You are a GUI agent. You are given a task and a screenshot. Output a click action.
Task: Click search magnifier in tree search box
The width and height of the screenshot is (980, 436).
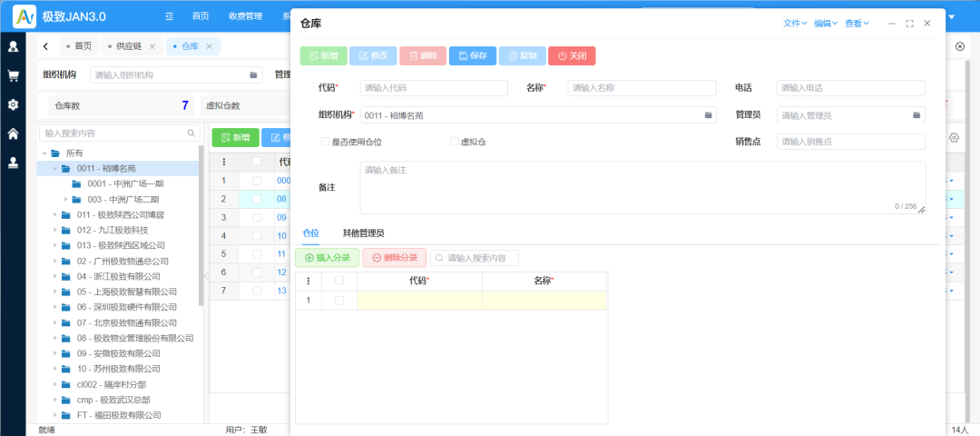pos(191,134)
